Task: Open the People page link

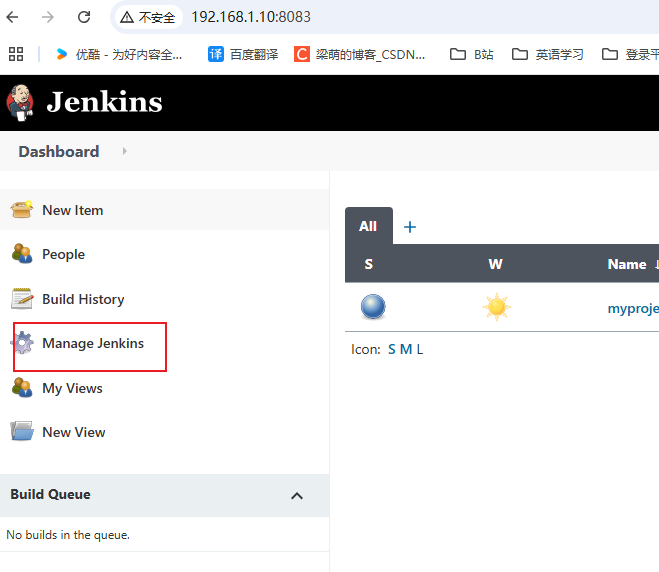Action: click(x=63, y=254)
